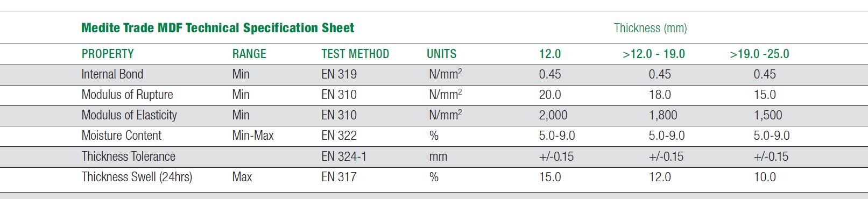The image size is (868, 199).
Task: Select the Thickness Swell (24hrs) label
Action: tap(137, 177)
